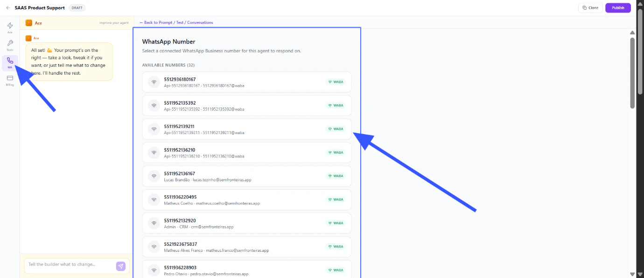
Task: Click the AVAILABLE NUMBERS (32) label
Action: click(x=168, y=65)
